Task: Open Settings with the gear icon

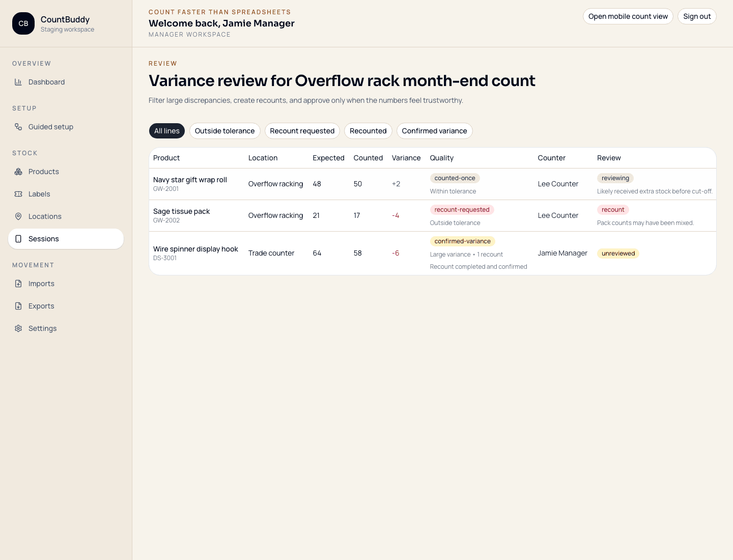Action: coord(18,328)
